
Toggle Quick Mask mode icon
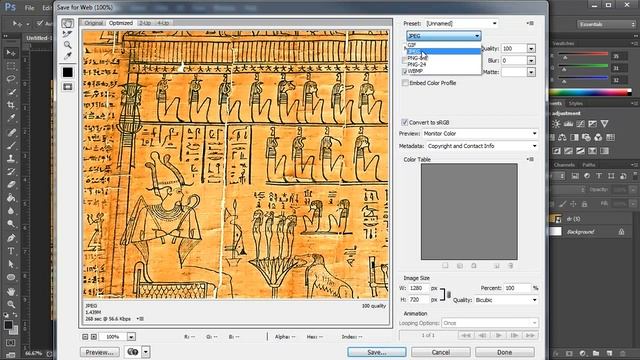coord(11,343)
